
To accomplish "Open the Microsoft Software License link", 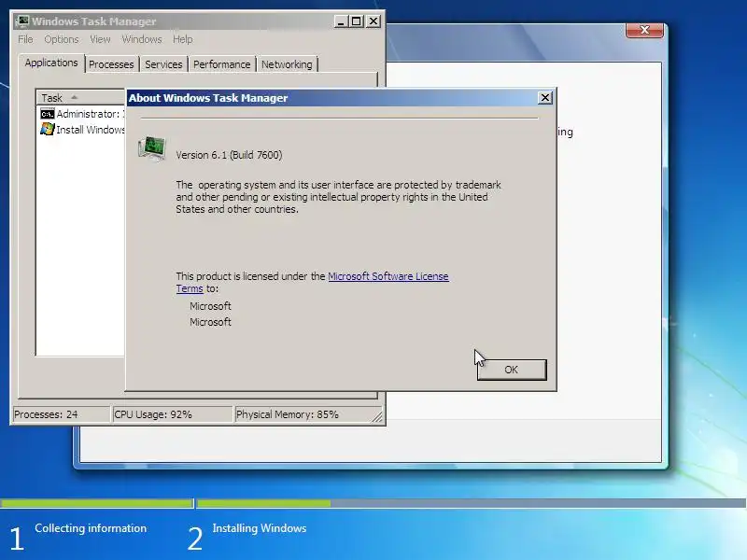I will (x=388, y=276).
